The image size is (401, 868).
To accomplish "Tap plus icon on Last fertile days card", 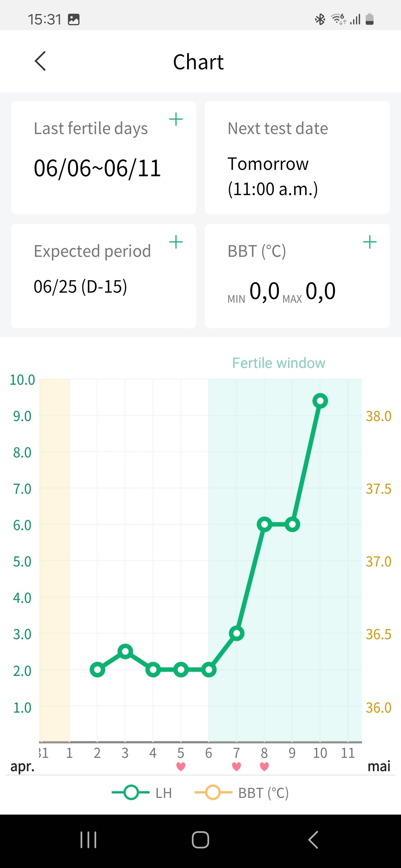I will point(176,119).
